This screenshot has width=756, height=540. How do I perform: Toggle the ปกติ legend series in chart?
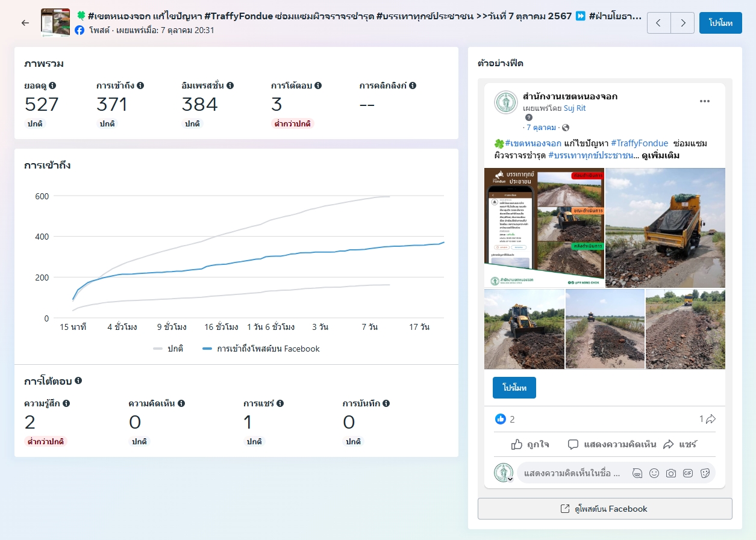tap(169, 349)
